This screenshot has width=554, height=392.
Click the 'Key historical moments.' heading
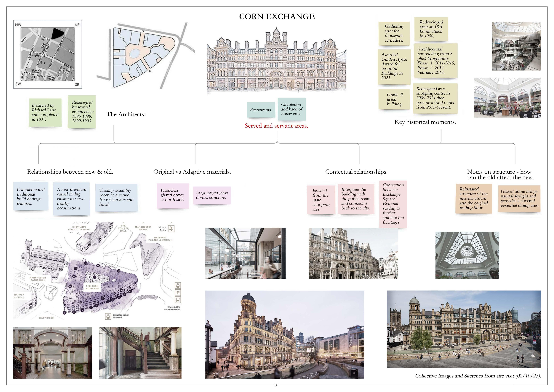425,122
